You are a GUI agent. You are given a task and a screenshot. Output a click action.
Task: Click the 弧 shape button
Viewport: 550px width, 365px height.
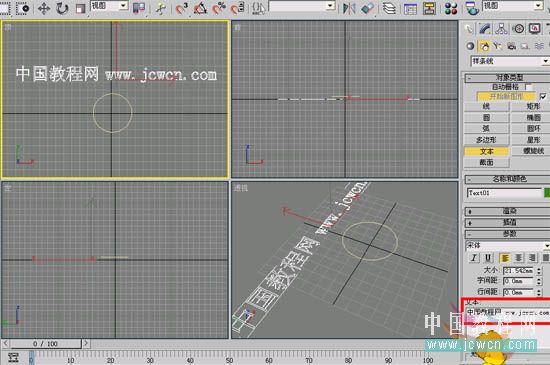click(486, 129)
